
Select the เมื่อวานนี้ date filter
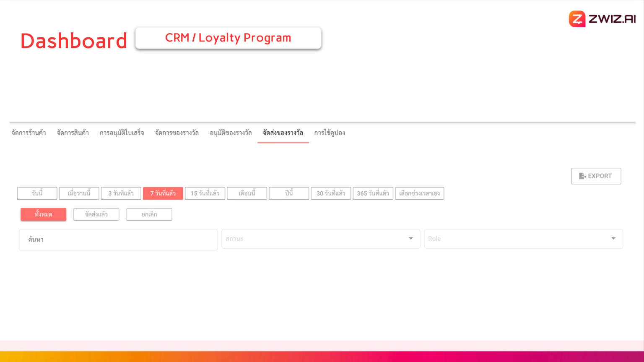(x=79, y=193)
